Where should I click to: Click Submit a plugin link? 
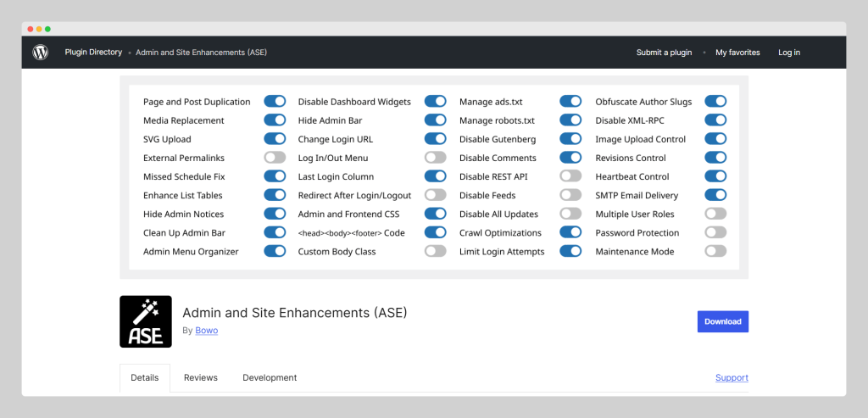pos(664,53)
